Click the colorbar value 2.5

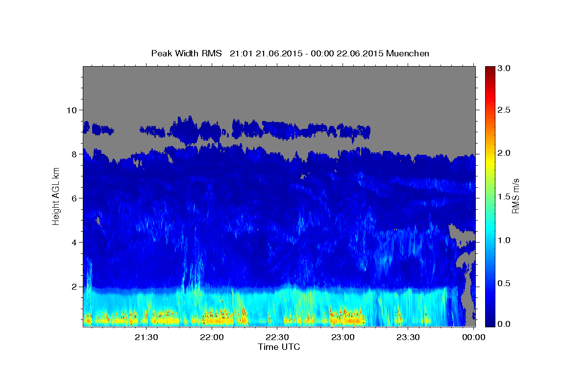point(504,110)
